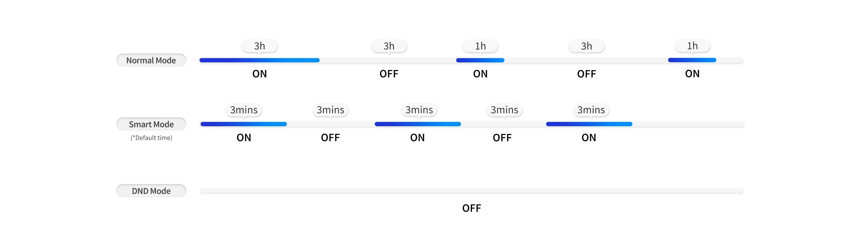Screen dimensions: 868x243
Task: Click the Normal Mode pill button
Action: coord(151,61)
